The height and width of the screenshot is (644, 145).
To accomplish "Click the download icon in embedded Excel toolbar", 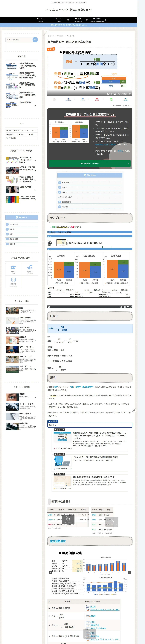I will [120, 307].
